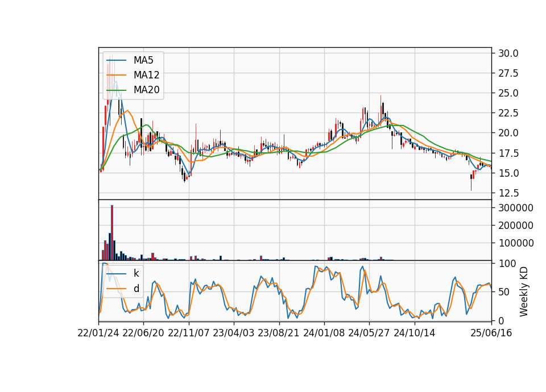The width and height of the screenshot is (546, 392).
Task: Click the 200000 volume axis label
Action: pos(516,226)
